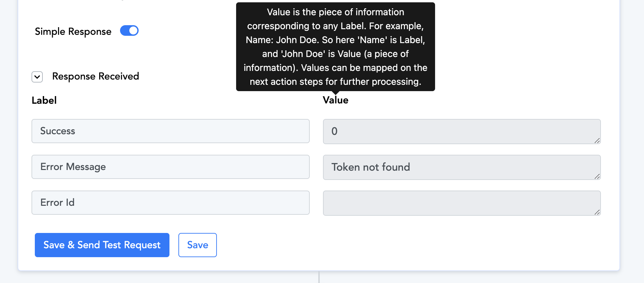Click resize handle of the 0 value box
Image resolution: width=644 pixels, height=283 pixels.
pos(597,141)
